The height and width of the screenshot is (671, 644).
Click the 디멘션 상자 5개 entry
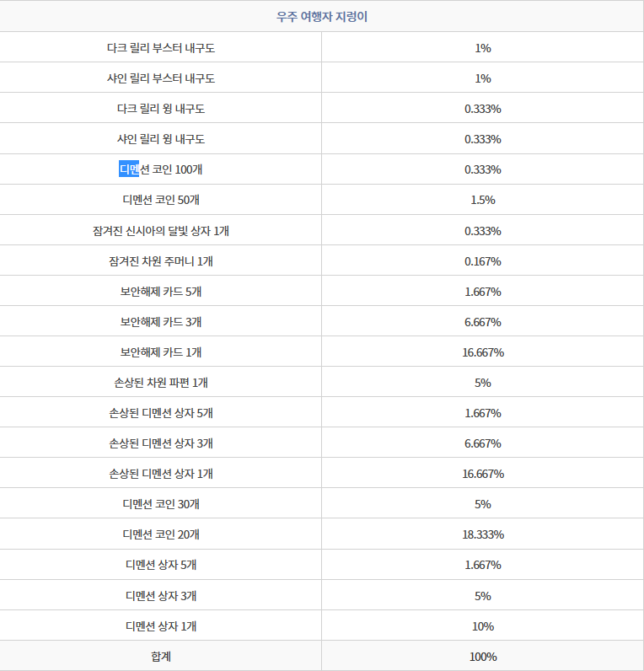click(161, 565)
